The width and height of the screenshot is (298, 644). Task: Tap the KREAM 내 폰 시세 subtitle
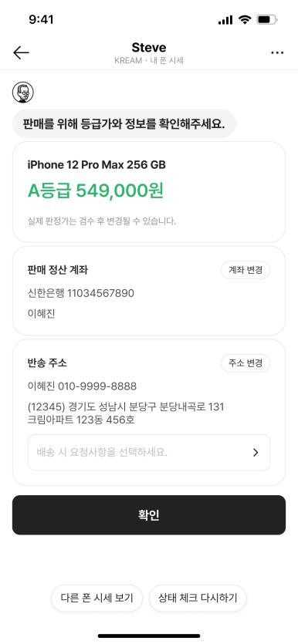click(x=149, y=60)
